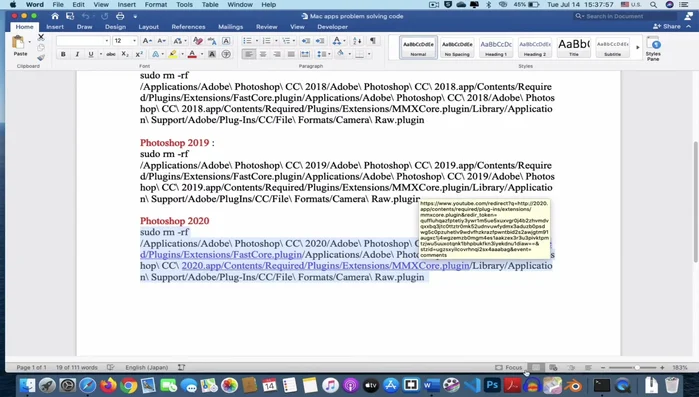Toggle show paragraph marks

pyautogui.click(x=373, y=41)
